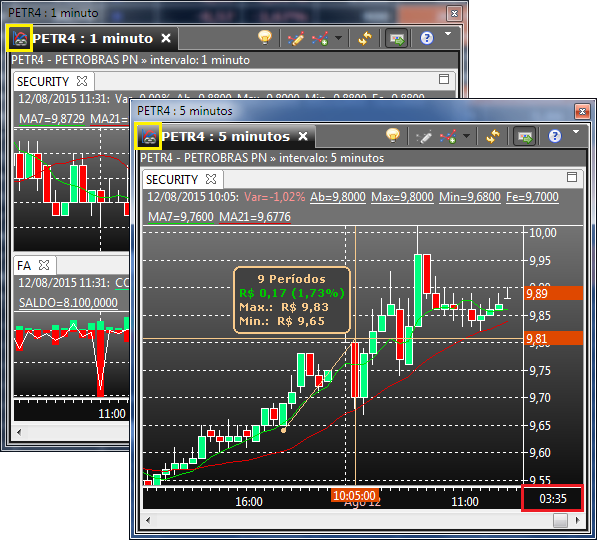Screen dimensions: 597x540
Task: Select the PETR4 : 1 minuto tab
Action: click(92, 38)
